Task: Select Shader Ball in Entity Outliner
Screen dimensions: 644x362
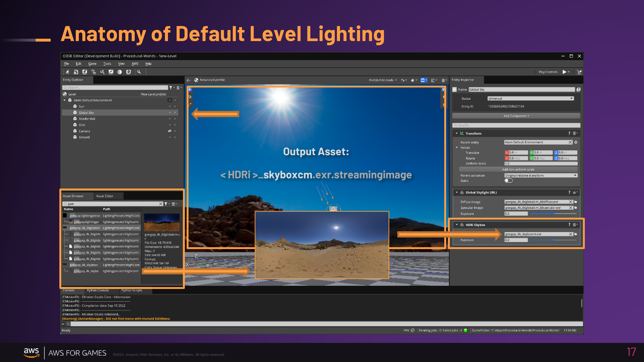Action: tap(87, 119)
